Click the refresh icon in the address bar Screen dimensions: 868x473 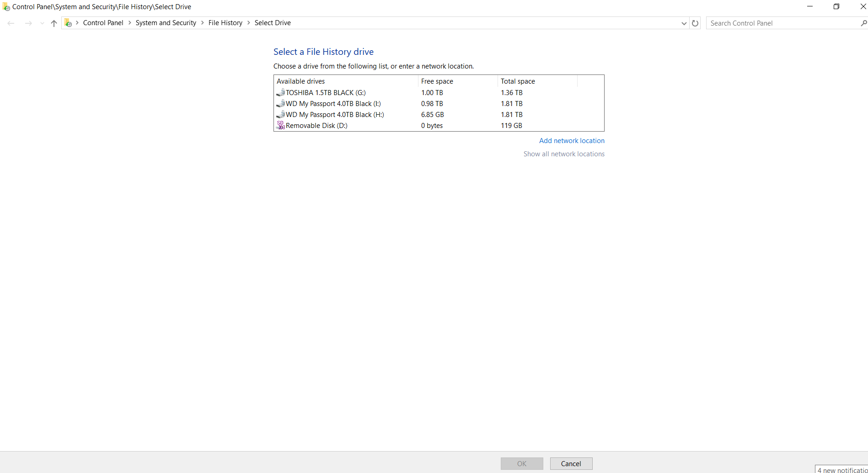click(695, 23)
